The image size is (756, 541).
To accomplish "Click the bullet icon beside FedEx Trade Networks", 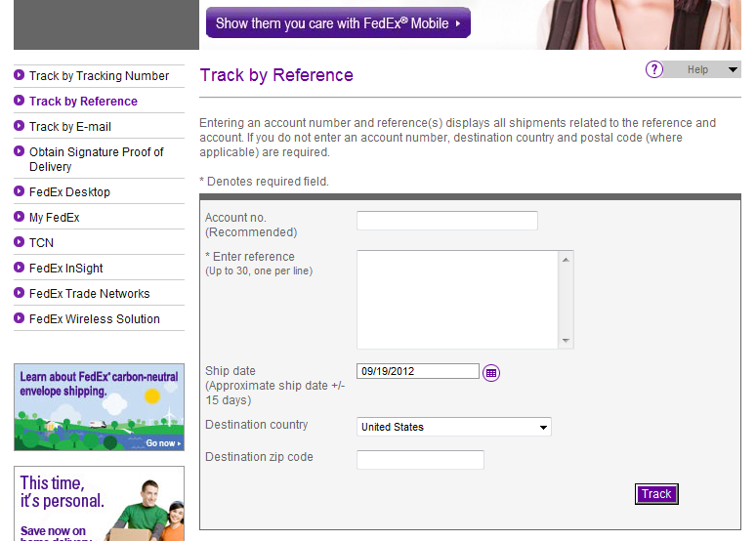I will coord(20,293).
